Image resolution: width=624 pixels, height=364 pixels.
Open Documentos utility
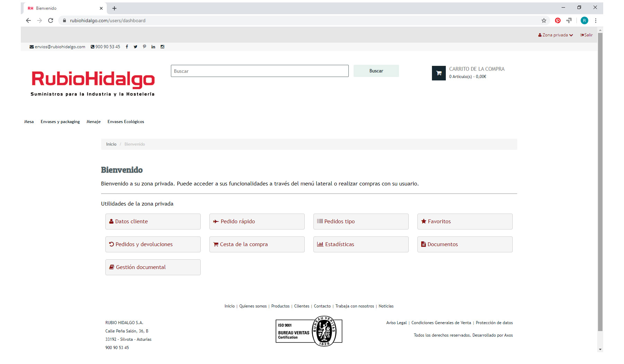[x=465, y=244]
